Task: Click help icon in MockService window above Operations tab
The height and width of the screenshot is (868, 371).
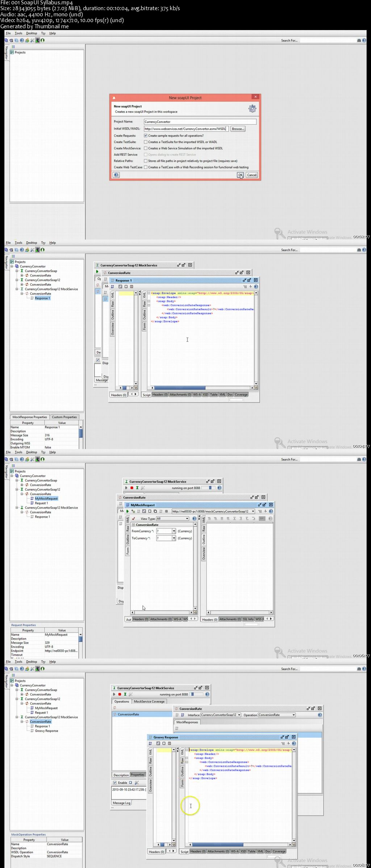Action: (x=207, y=694)
